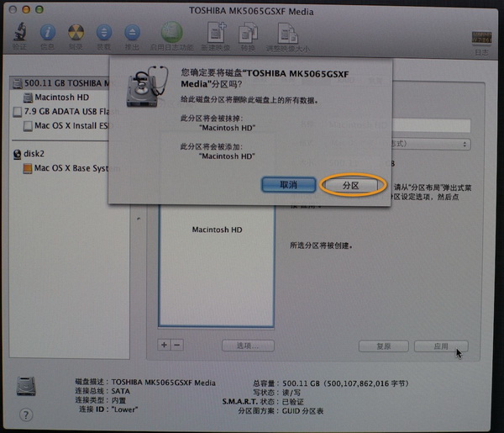
Task: Click the 推出 eject toolbar icon
Action: [x=132, y=32]
